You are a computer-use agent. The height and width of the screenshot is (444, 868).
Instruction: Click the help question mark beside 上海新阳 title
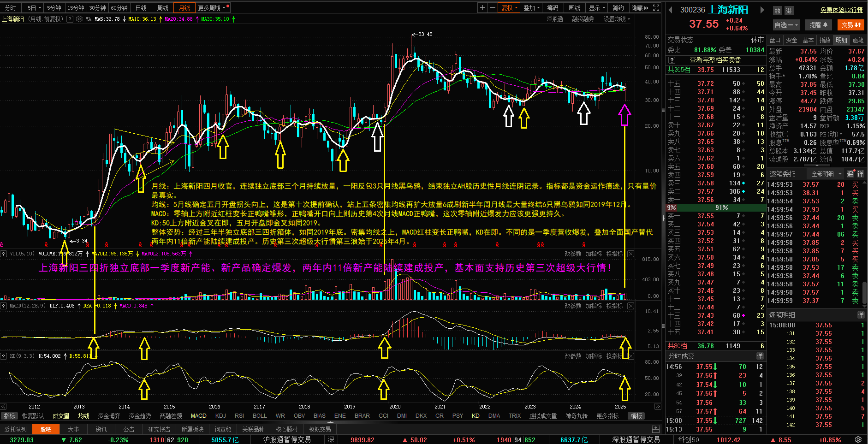click(x=70, y=19)
